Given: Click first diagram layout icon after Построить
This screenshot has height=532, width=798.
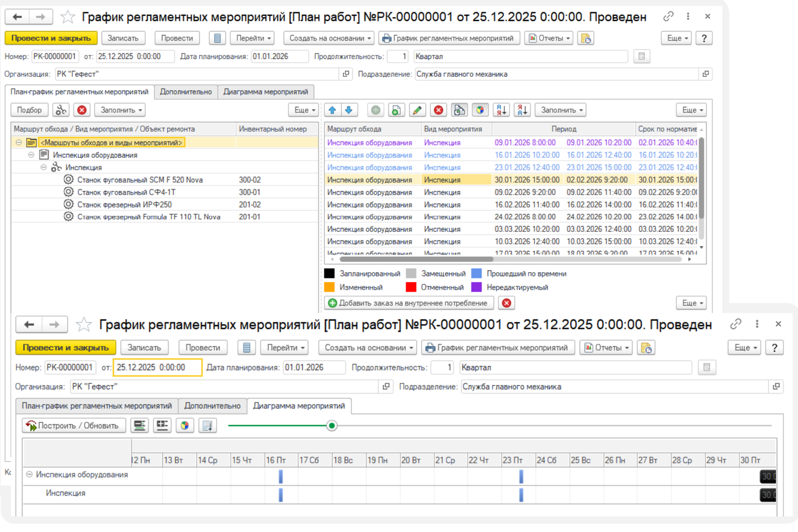Looking at the screenshot, I should pyautogui.click(x=140, y=425).
